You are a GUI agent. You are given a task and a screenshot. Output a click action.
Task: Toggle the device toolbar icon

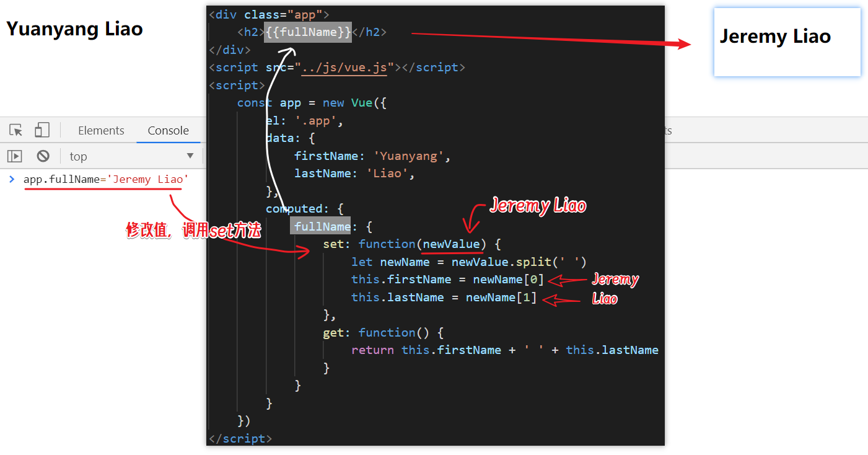click(x=42, y=130)
